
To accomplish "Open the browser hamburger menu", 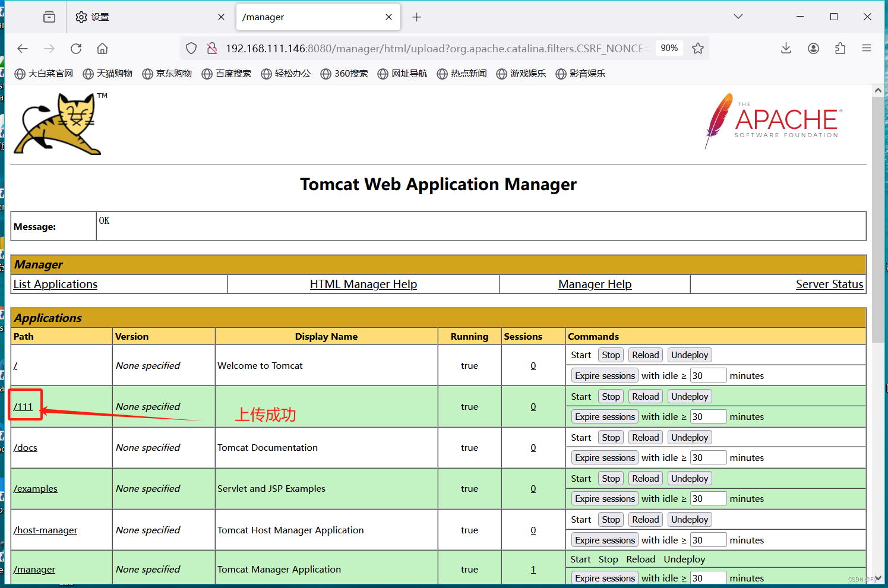I will coord(867,49).
